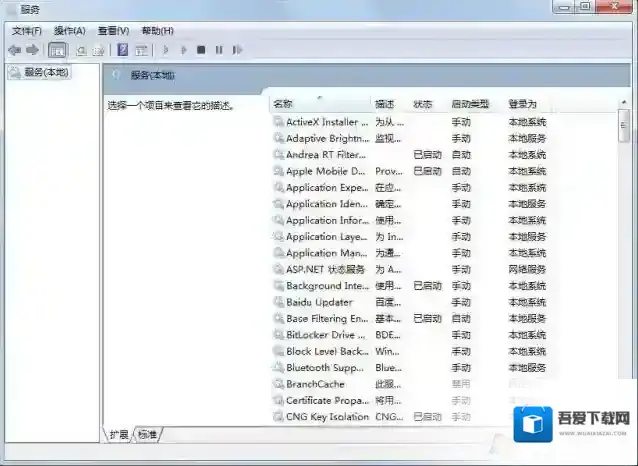Select BranchCache service

410,384
